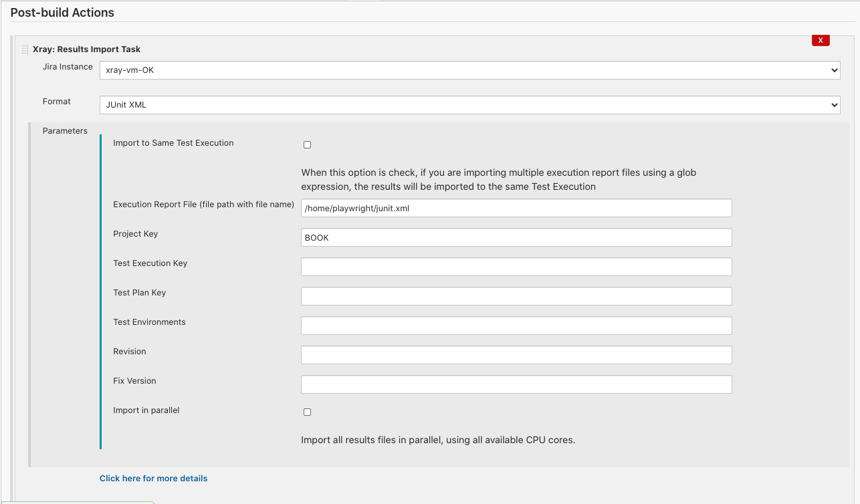
Task: Enable Import in parallel checkbox
Action: pyautogui.click(x=308, y=412)
